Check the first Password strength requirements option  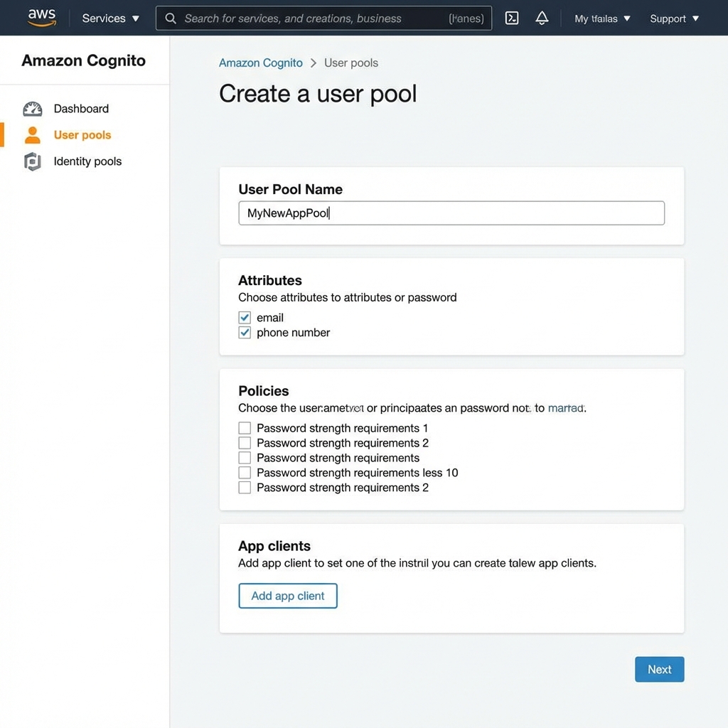[245, 428]
